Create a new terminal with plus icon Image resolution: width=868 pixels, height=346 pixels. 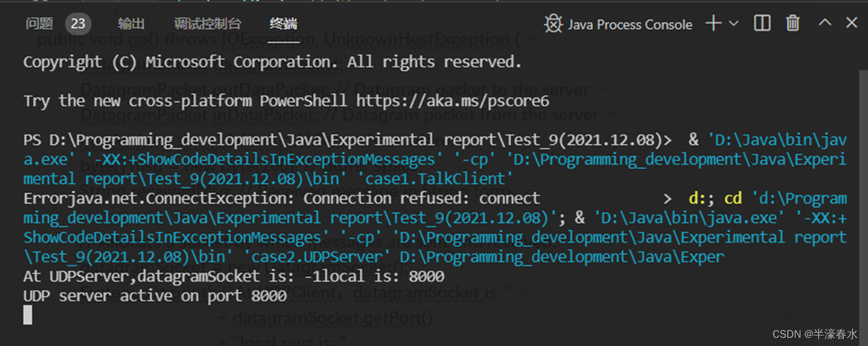(713, 24)
